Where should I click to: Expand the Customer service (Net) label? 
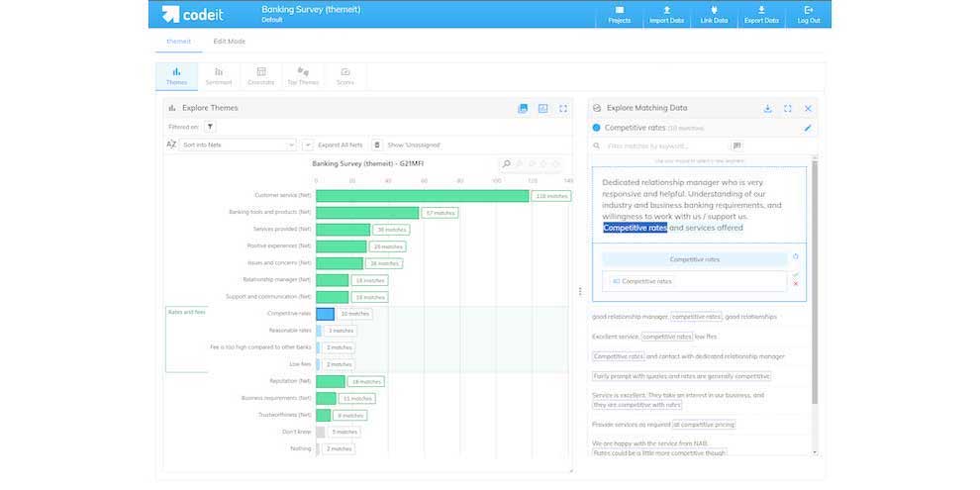tap(282, 196)
